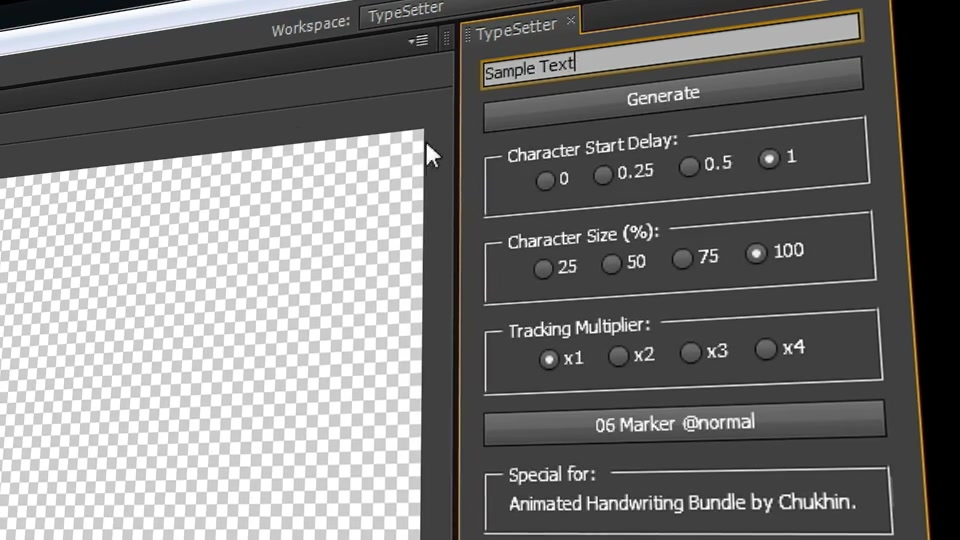Choose Tracking Multiplier x4

[766, 349]
